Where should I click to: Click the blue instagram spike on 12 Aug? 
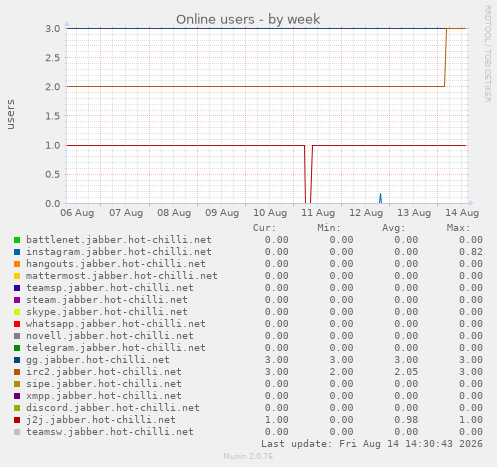point(380,198)
